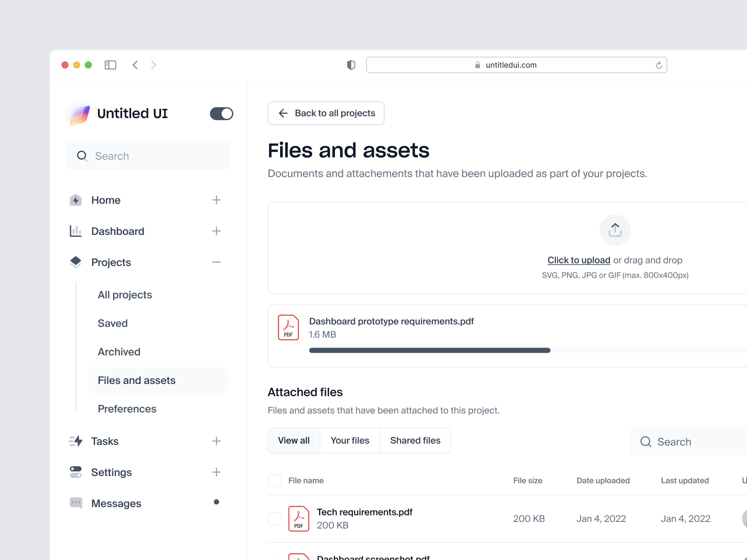The image size is (747, 560).
Task: Switch to the Shared files tab
Action: (x=415, y=440)
